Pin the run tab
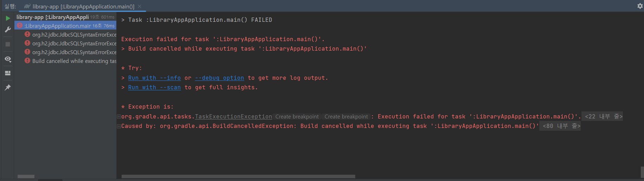Viewport: 644px width, 181px height. click(8, 87)
